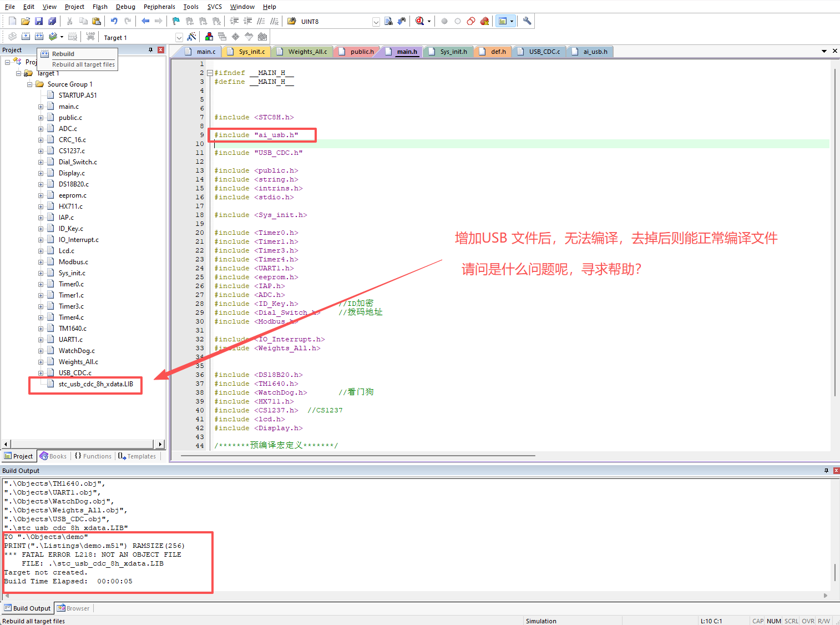Screen dimensions: 840x625
Task: Click the Undo arrow icon
Action: pyautogui.click(x=114, y=21)
